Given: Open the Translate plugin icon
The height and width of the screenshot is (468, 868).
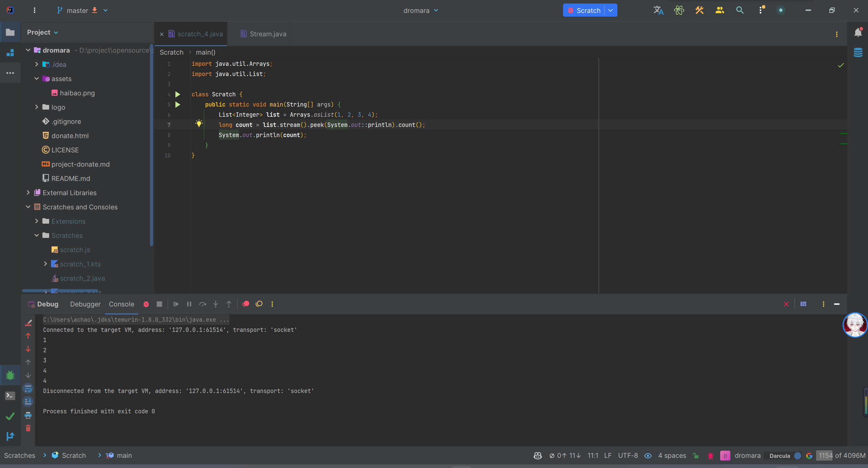Looking at the screenshot, I should (658, 10).
